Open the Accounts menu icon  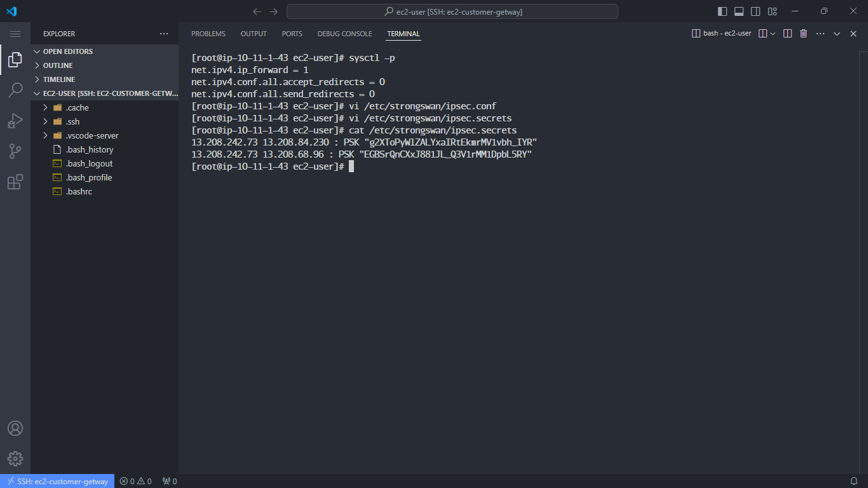tap(15, 428)
